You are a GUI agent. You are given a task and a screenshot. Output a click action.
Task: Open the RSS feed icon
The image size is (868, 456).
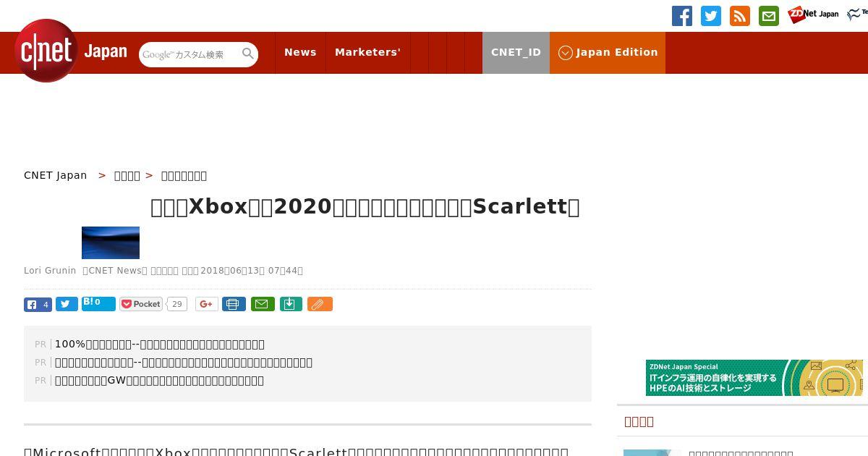click(x=740, y=16)
